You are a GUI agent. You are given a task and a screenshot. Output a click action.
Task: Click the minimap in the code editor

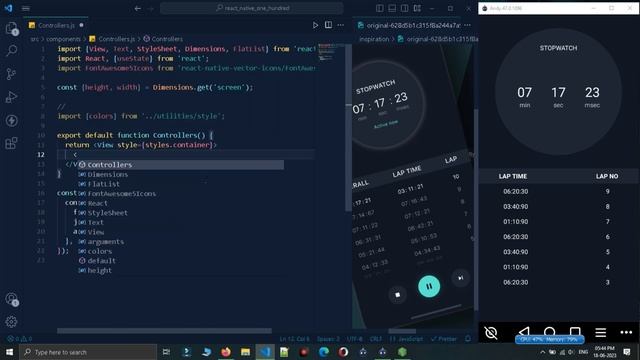[x=330, y=52]
